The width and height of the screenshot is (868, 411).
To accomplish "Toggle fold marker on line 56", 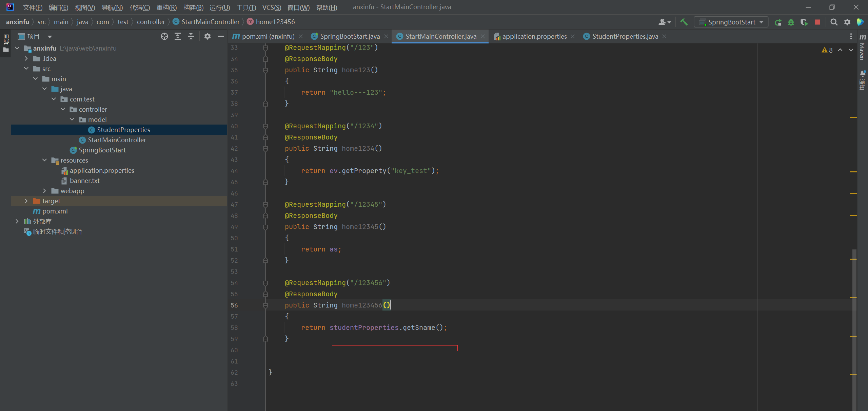I will point(265,305).
